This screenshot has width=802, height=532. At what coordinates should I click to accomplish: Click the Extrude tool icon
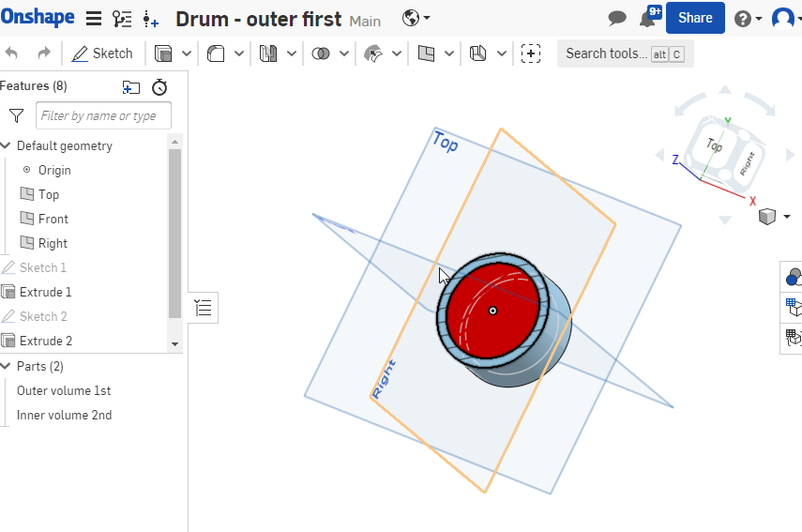(x=163, y=53)
